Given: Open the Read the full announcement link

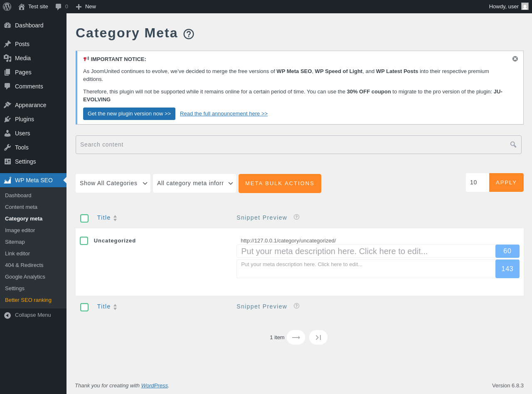Looking at the screenshot, I should (x=224, y=114).
